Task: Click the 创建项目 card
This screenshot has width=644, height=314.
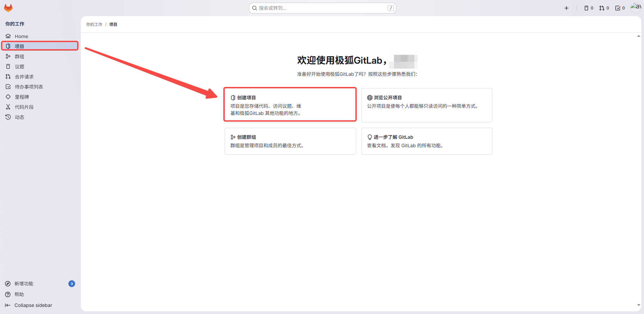Action: coord(290,105)
